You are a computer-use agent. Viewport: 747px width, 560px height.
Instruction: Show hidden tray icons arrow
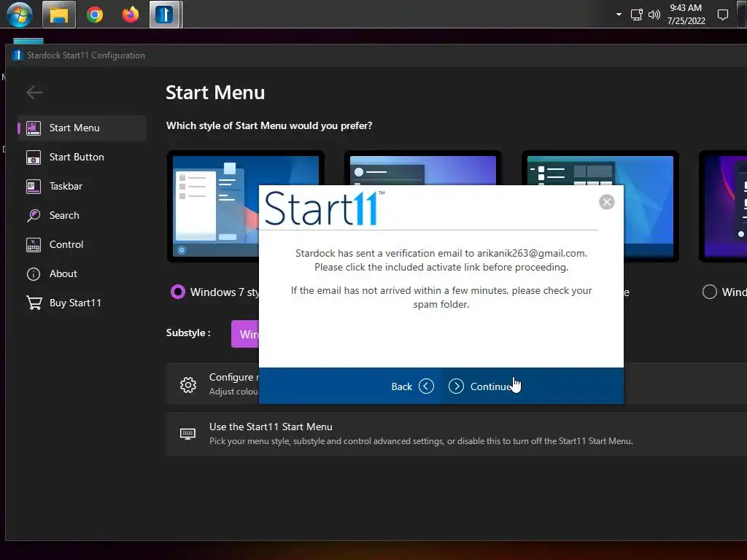pos(619,15)
